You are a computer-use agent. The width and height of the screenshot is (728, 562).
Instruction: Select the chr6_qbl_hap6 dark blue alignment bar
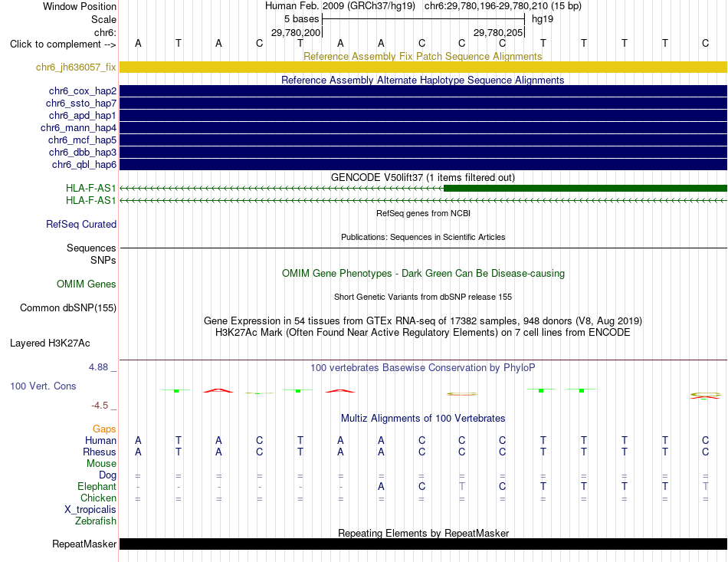coord(423,164)
